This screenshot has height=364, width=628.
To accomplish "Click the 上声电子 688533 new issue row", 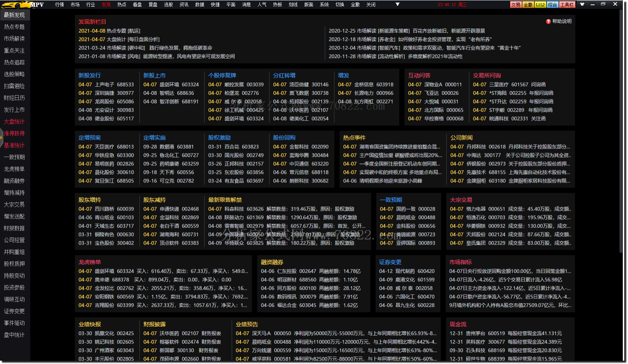I will (x=106, y=85).
